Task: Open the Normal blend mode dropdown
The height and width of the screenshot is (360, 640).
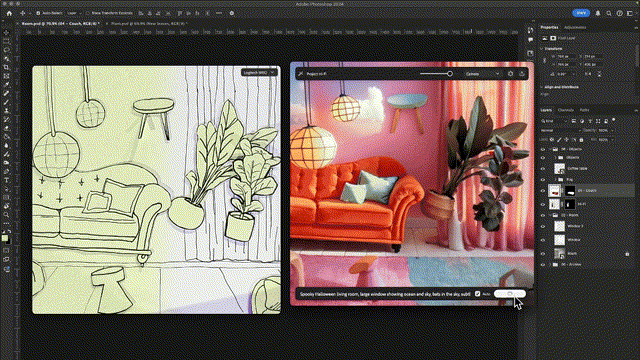Action: coord(560,131)
